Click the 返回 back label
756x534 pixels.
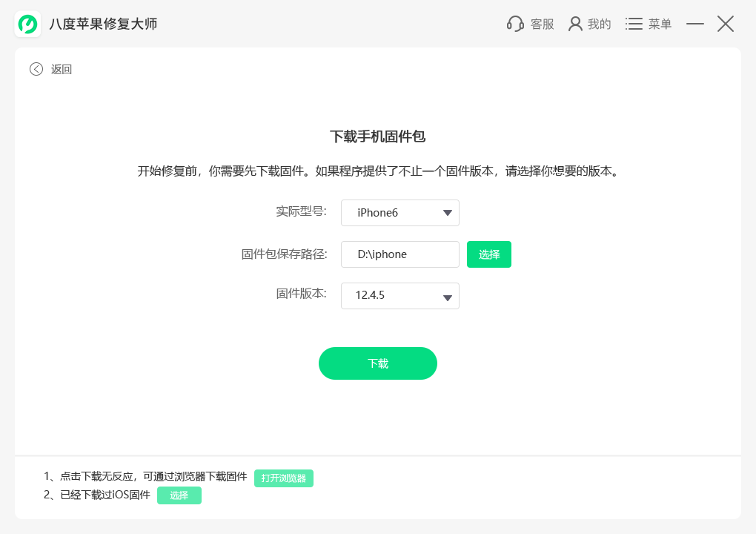(x=62, y=69)
